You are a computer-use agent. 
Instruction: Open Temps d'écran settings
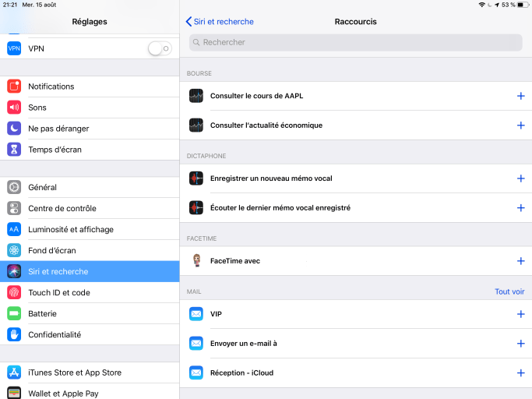click(x=55, y=150)
